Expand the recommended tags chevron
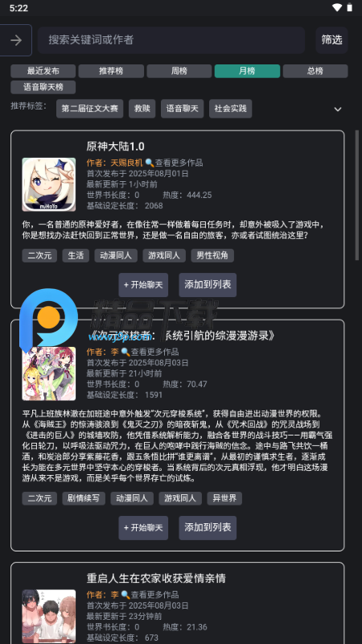The image size is (362, 644). [x=338, y=109]
